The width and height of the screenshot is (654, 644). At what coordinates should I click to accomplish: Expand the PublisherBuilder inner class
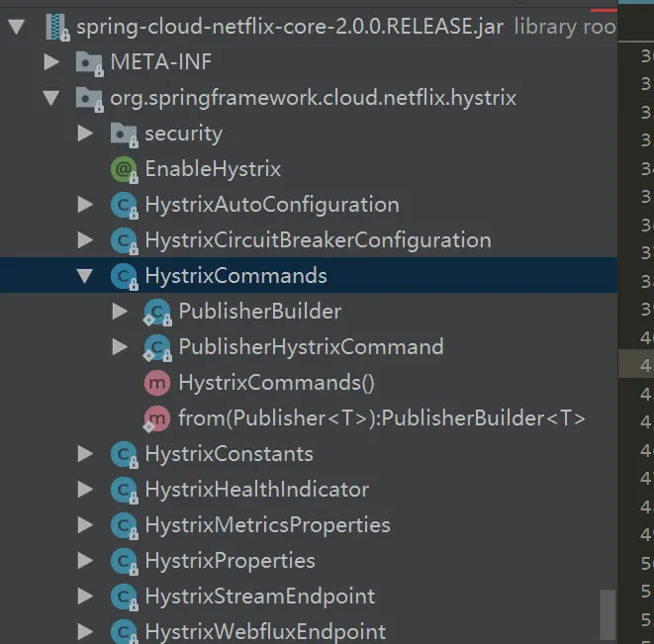pos(120,312)
